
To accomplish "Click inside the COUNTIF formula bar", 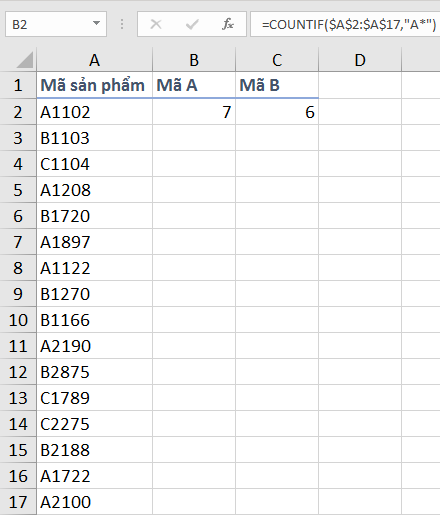I will pos(345,24).
